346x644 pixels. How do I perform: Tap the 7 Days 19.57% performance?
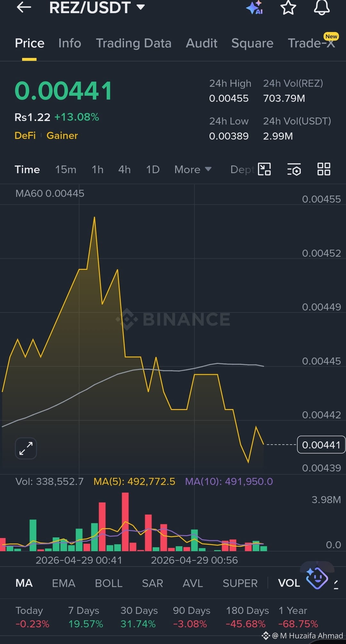click(x=86, y=617)
